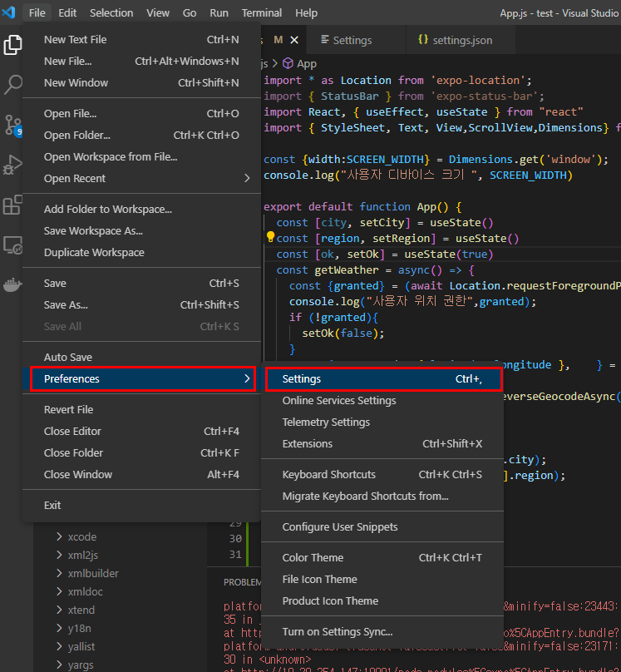Expand the xml2js folder

coord(60,555)
